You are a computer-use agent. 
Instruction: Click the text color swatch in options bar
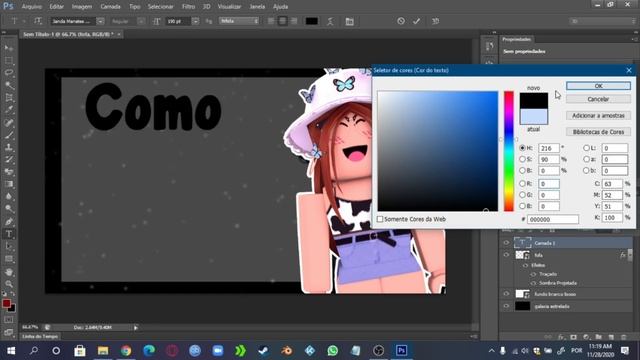click(311, 21)
